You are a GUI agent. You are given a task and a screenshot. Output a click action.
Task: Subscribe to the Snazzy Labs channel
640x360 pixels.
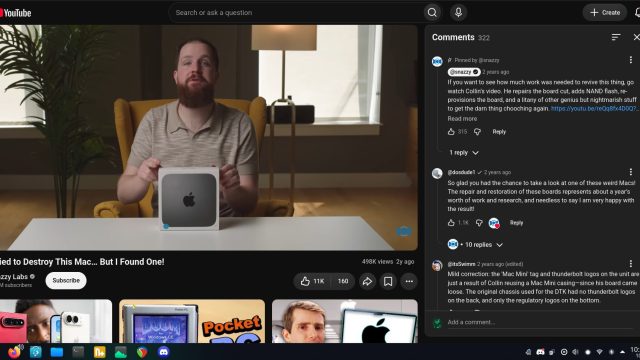(x=66, y=280)
